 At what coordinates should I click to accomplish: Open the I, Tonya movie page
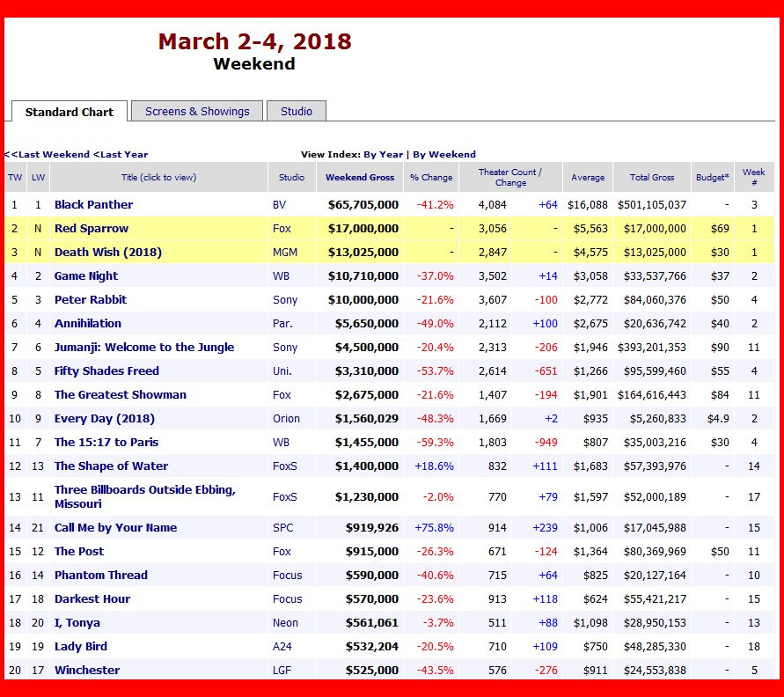77,622
